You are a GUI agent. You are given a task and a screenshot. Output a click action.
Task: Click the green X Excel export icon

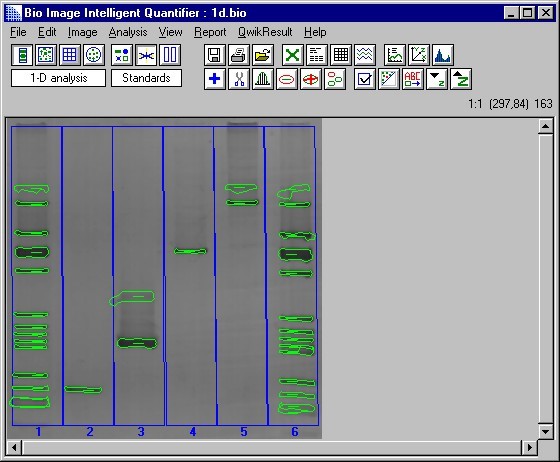point(292,55)
